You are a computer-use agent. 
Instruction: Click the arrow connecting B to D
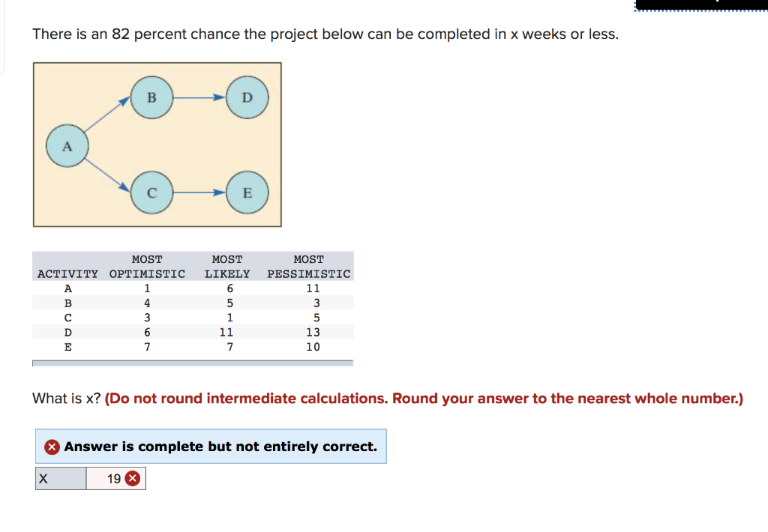point(197,97)
